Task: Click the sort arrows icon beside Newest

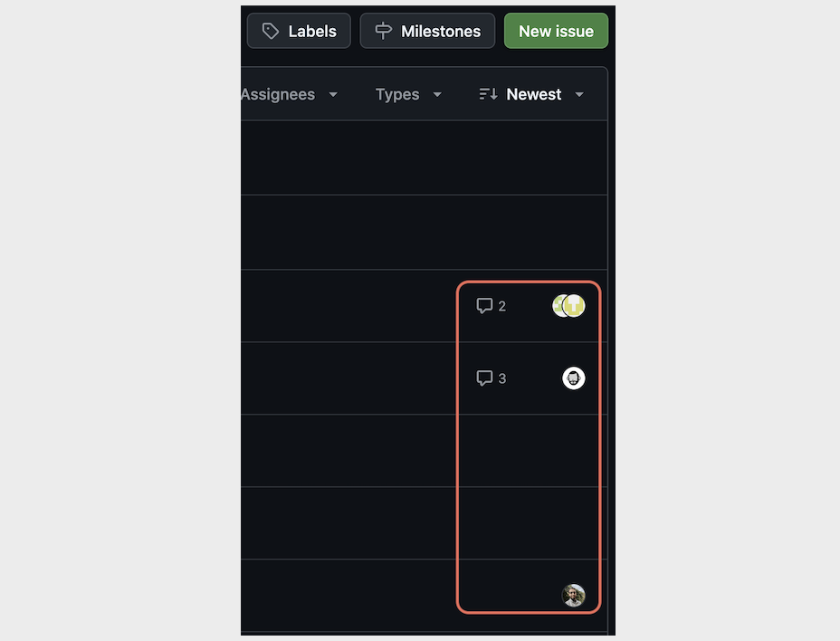Action: pyautogui.click(x=488, y=94)
